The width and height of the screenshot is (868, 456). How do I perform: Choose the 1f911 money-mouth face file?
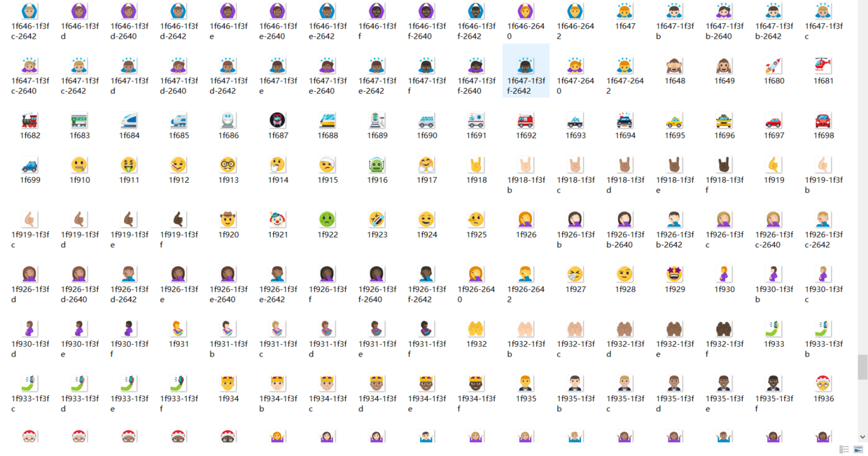pos(129,171)
